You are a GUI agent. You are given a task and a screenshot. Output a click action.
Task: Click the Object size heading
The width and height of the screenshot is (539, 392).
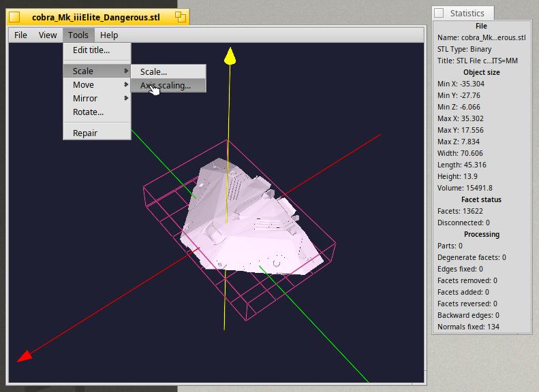coord(481,72)
